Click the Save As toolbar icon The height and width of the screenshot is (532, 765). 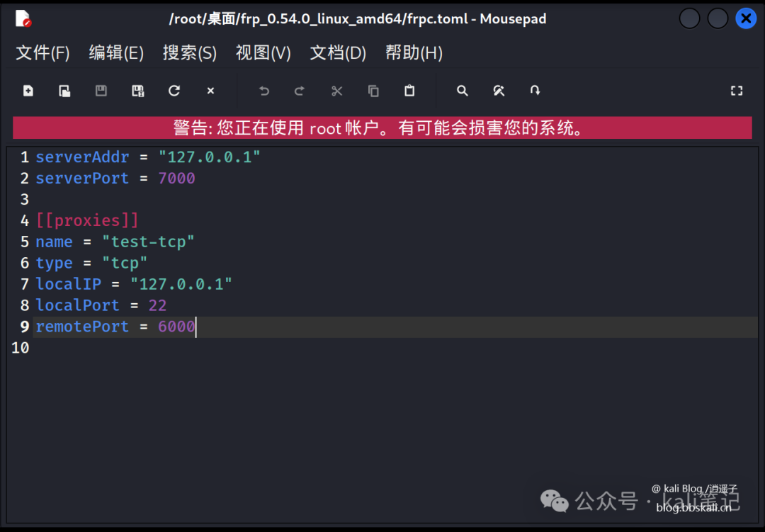(x=137, y=91)
